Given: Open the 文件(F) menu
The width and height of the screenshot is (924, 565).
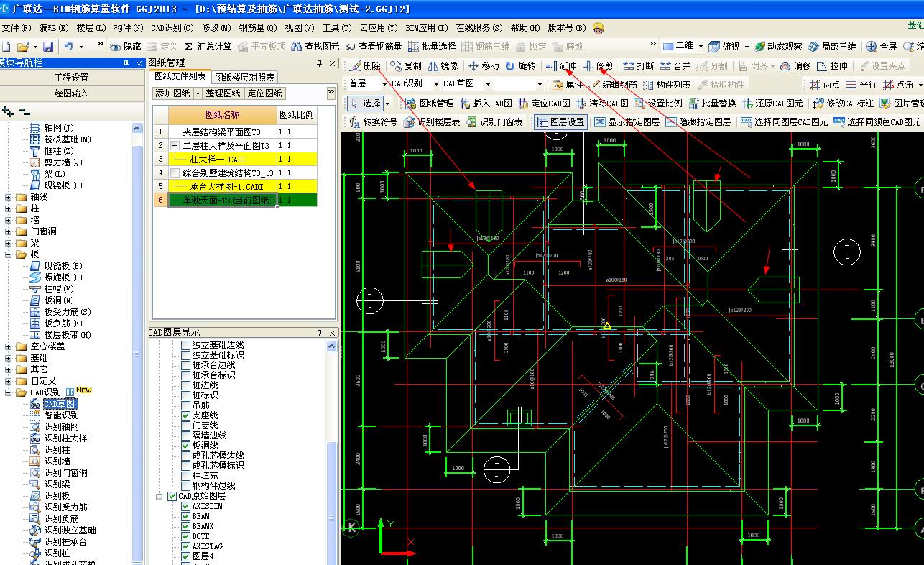Looking at the screenshot, I should tap(15, 28).
